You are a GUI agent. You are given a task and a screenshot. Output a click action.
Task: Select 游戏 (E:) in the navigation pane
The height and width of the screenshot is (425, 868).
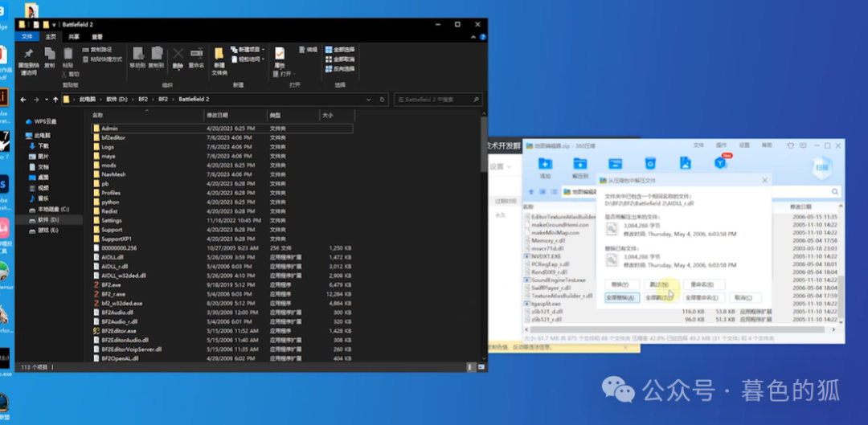(47, 231)
